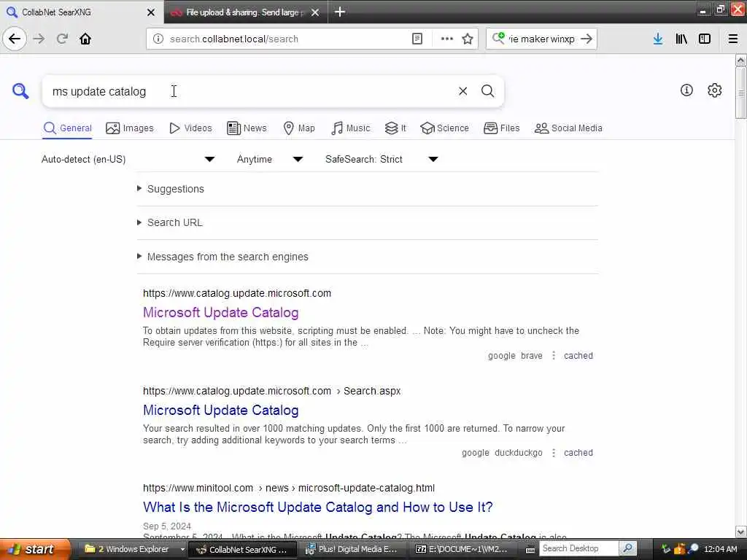Click the search engine icon in browser search box

498,38
